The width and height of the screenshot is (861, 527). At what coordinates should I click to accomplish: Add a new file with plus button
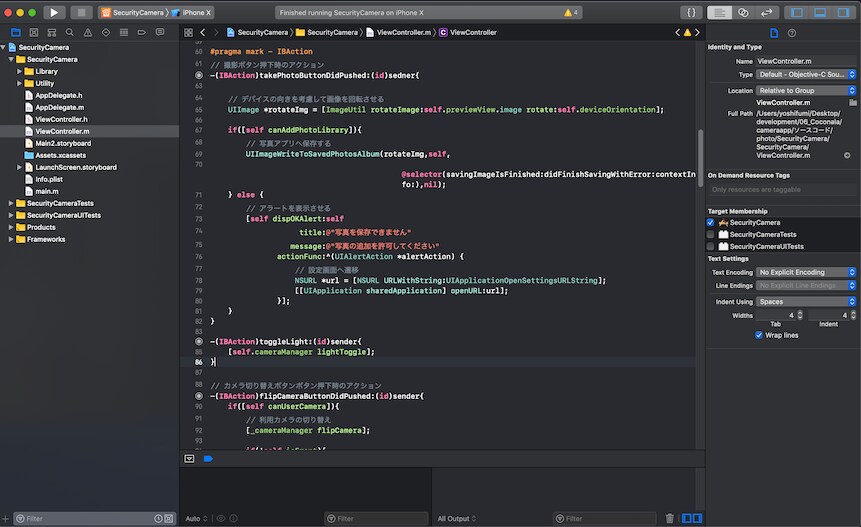[5, 518]
